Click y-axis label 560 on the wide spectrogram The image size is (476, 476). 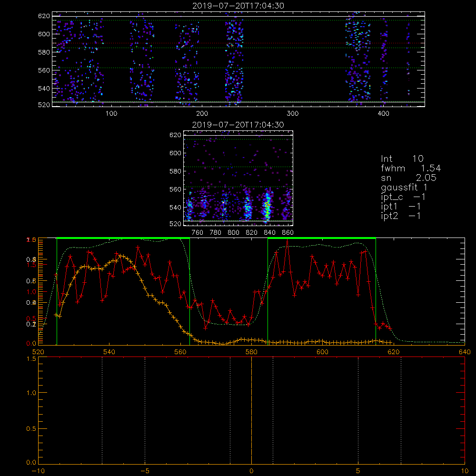point(44,70)
